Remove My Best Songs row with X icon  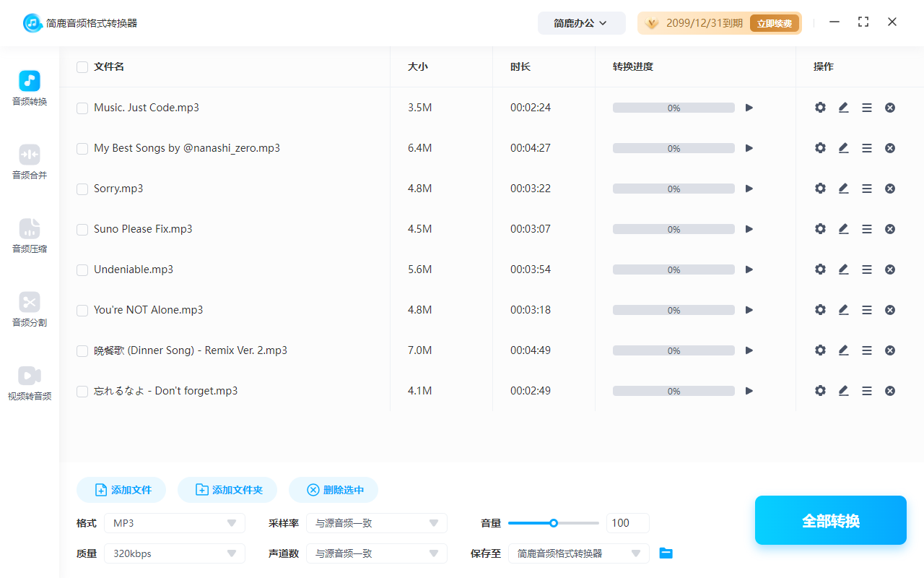890,148
